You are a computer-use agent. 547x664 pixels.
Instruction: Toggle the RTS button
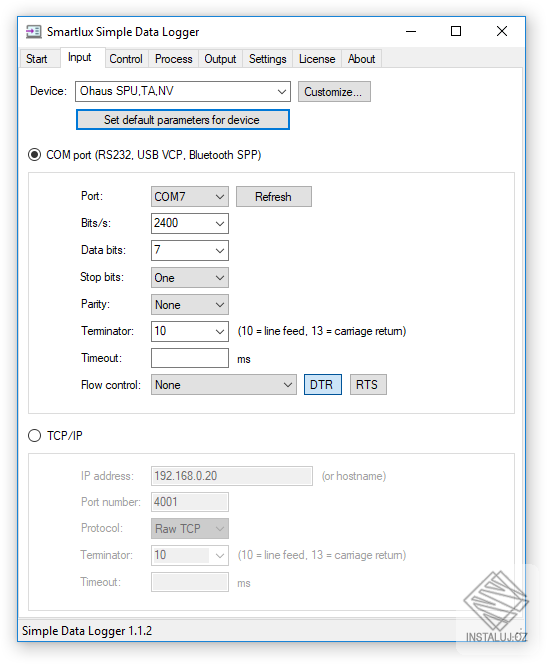(x=368, y=385)
